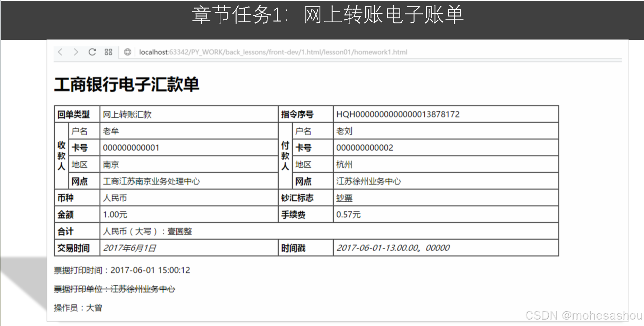
Task: Click the 1.00元 amount cell
Action: point(189,214)
